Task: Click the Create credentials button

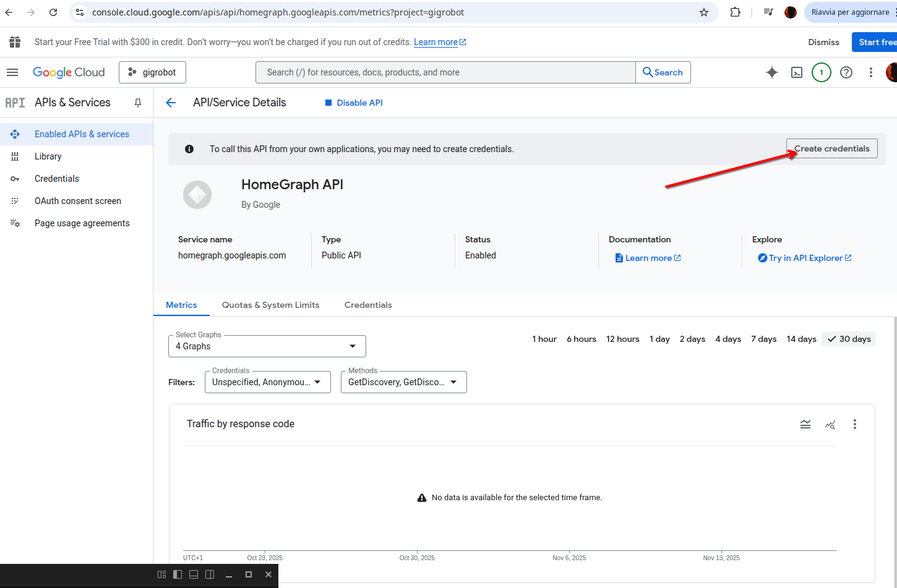Action: coord(831,148)
